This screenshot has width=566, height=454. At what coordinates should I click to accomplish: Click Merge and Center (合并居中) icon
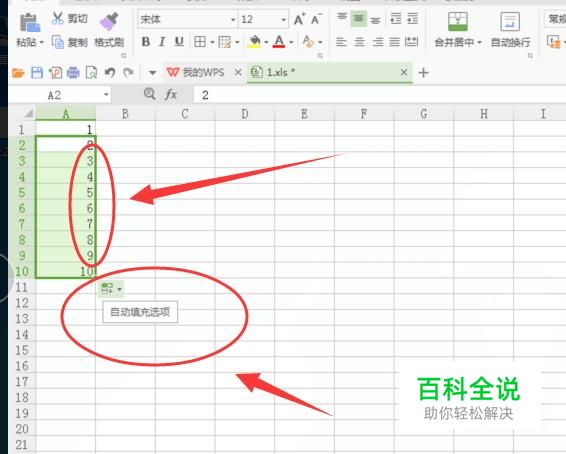[x=458, y=22]
